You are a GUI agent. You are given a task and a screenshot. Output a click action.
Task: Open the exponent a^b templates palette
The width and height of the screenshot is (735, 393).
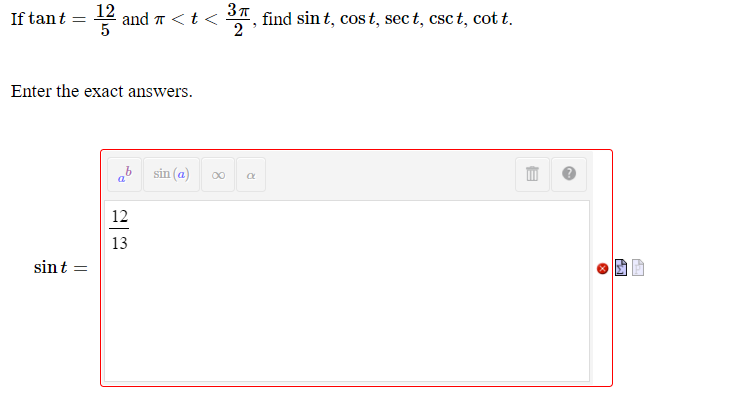pyautogui.click(x=124, y=174)
